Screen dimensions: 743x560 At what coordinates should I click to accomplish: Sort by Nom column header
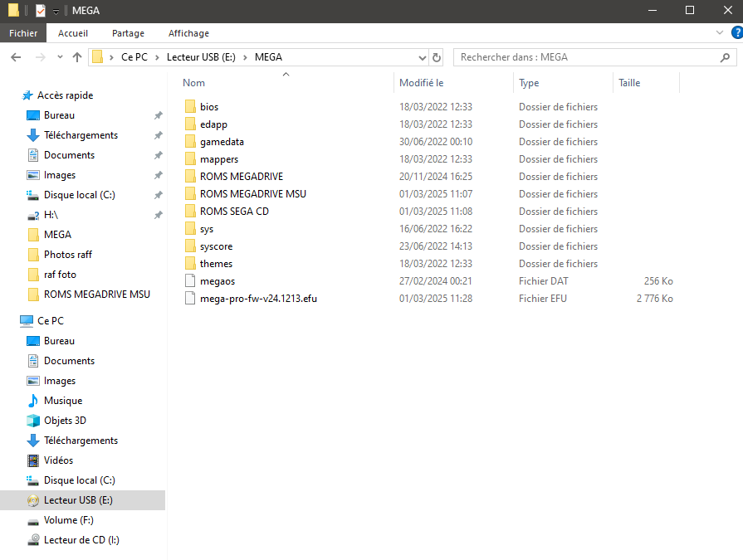click(x=193, y=83)
